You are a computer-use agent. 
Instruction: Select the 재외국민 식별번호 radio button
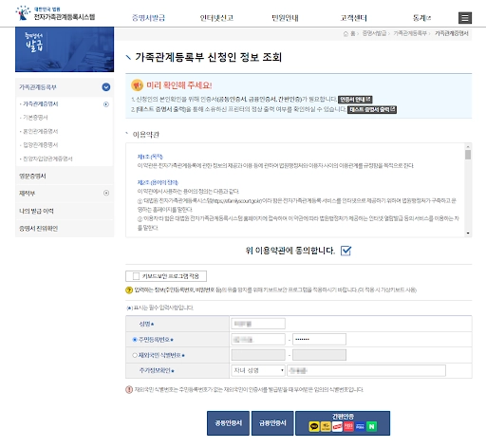[x=135, y=355]
